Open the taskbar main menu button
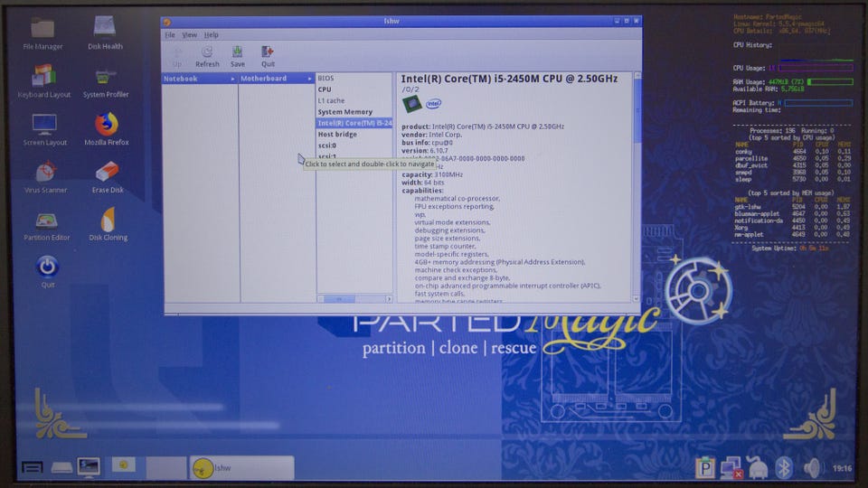Image resolution: width=868 pixels, height=488 pixels. tap(33, 467)
